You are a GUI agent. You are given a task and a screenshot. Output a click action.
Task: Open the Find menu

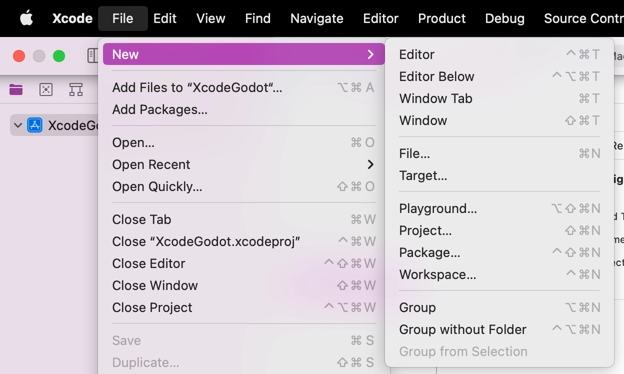pos(257,18)
